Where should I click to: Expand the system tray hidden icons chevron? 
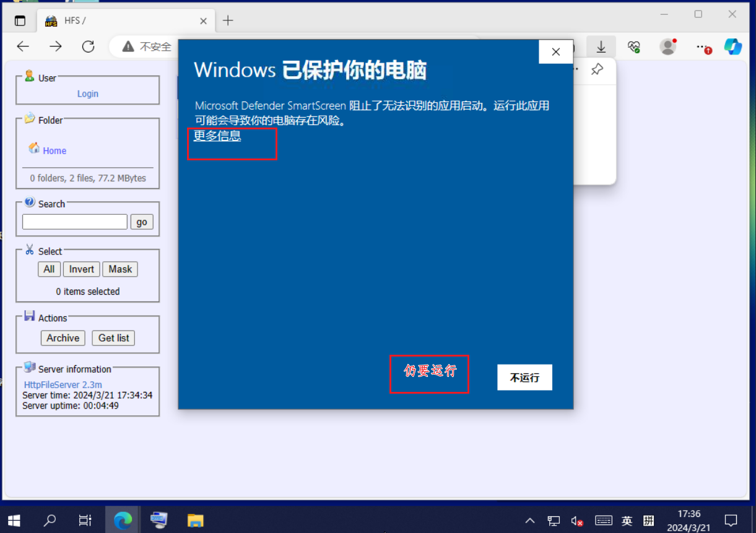point(530,521)
